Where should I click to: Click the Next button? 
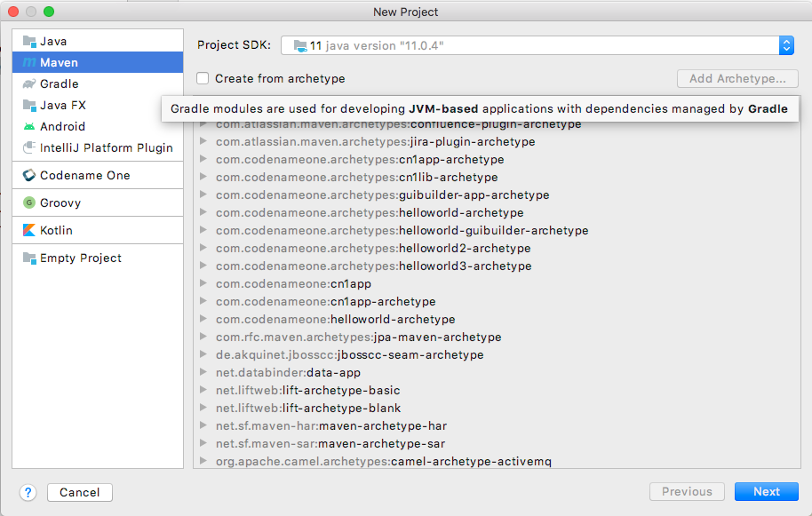click(x=766, y=491)
